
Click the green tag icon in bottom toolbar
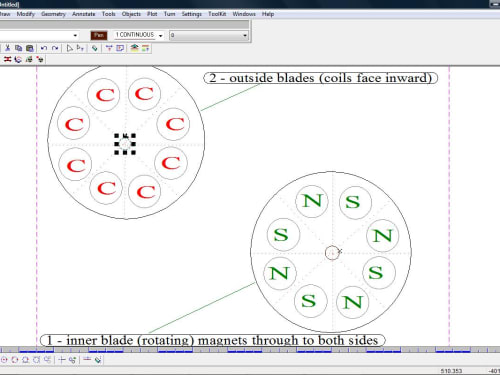pos(98,360)
